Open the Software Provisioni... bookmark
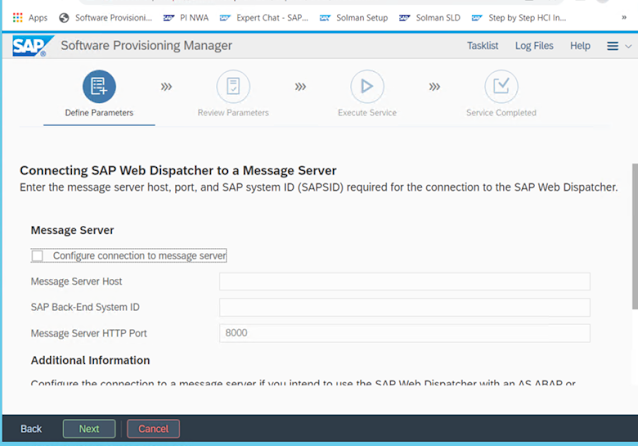Image resolution: width=638 pixels, height=446 pixels. (x=105, y=17)
